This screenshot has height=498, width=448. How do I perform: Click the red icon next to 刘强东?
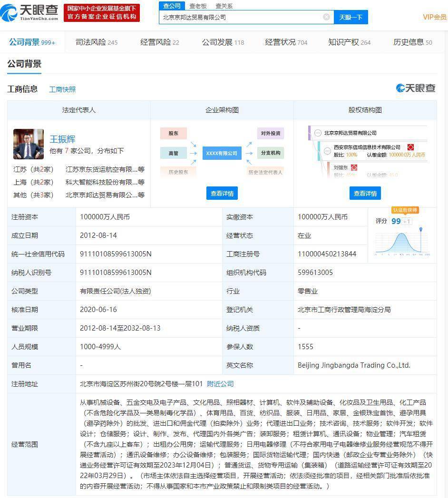click(x=354, y=168)
